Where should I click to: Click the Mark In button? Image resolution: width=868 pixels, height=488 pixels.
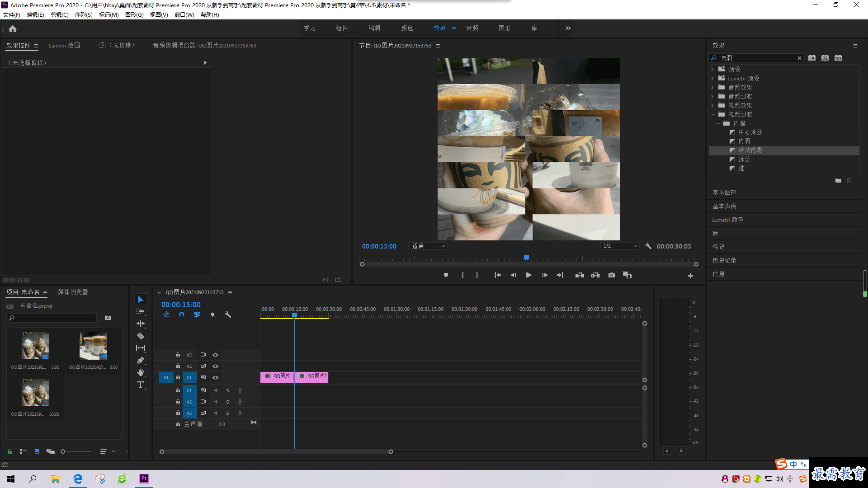pyautogui.click(x=462, y=275)
